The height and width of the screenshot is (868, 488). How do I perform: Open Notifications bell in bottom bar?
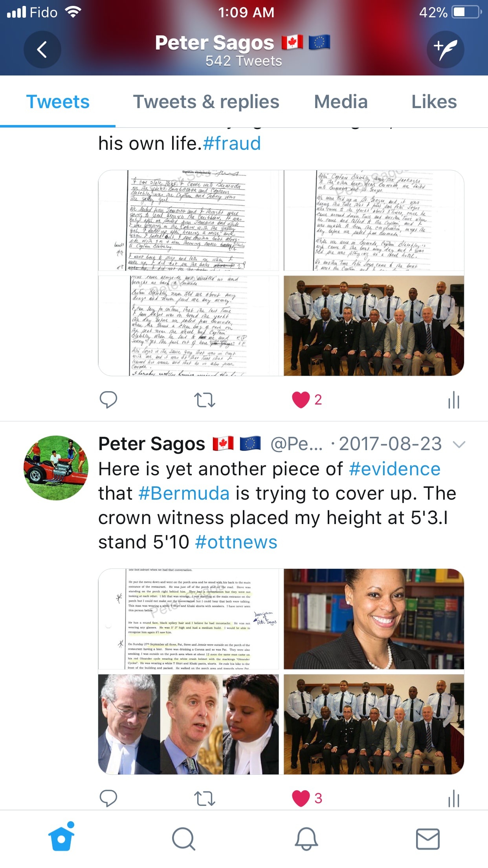tap(306, 839)
